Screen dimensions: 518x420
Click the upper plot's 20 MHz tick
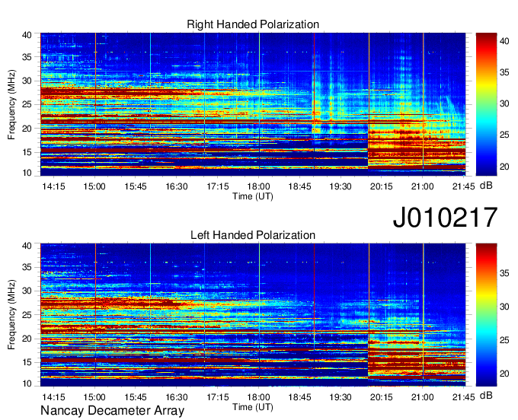tap(27, 129)
